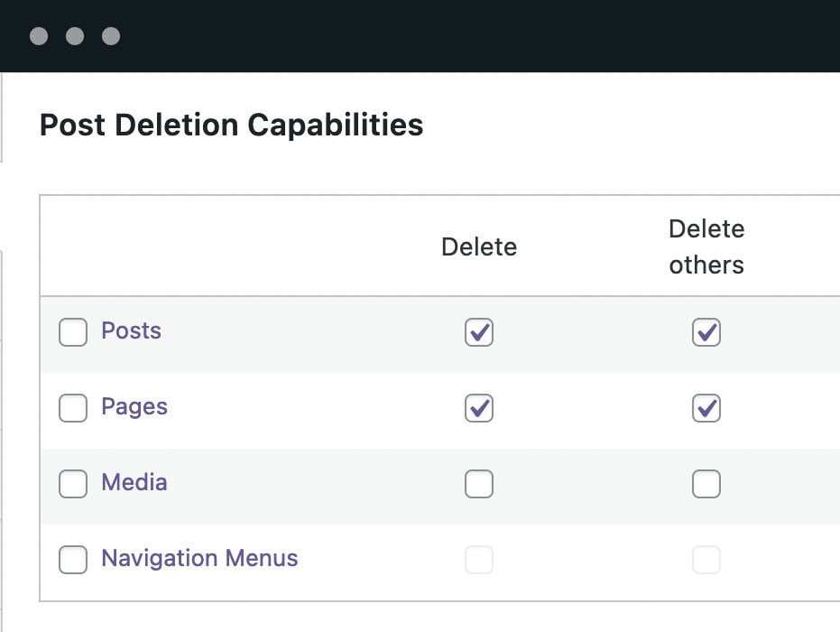Turn off Delete others for Pages
Screen dimensions: 840x632
[x=706, y=408]
